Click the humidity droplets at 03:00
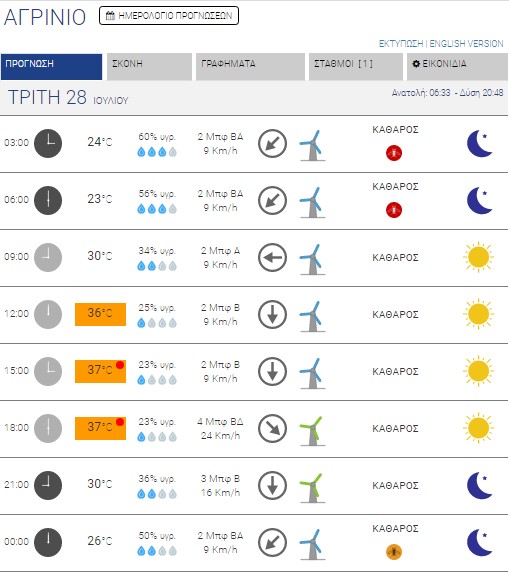This screenshot has width=509, height=572. click(157, 152)
